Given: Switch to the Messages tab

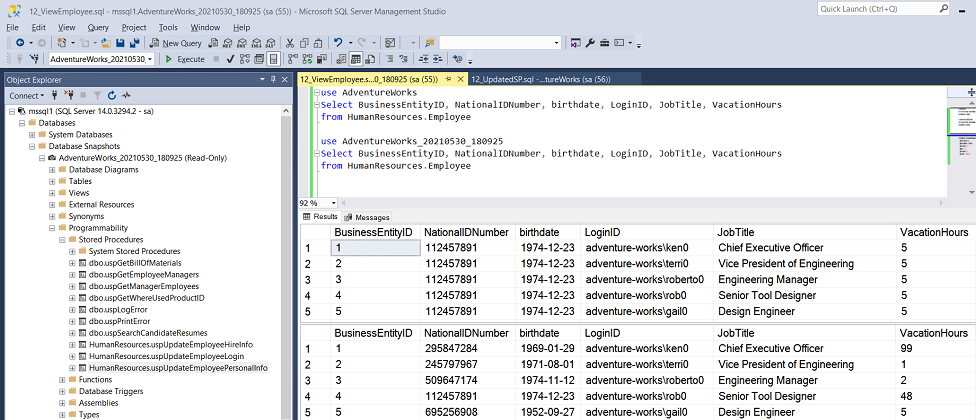Looking at the screenshot, I should pyautogui.click(x=367, y=217).
